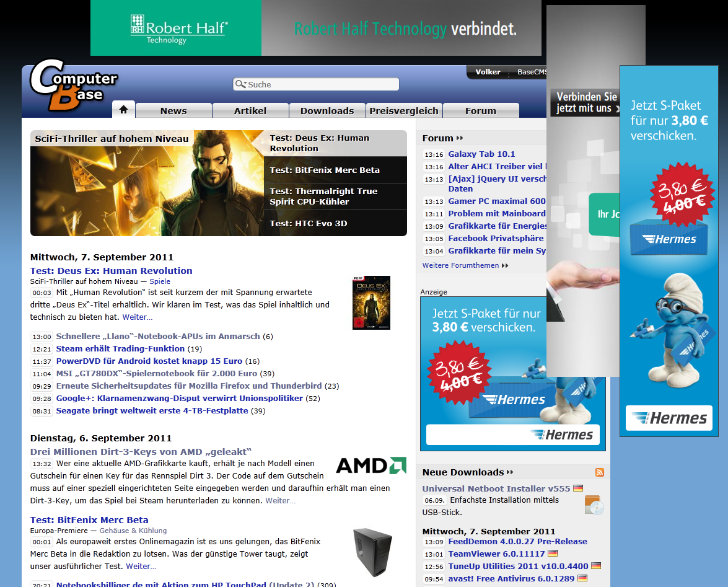Open avast! Free Antivirus 6.0.1289 download
Viewport: 728px width, 587px height.
click(x=511, y=579)
